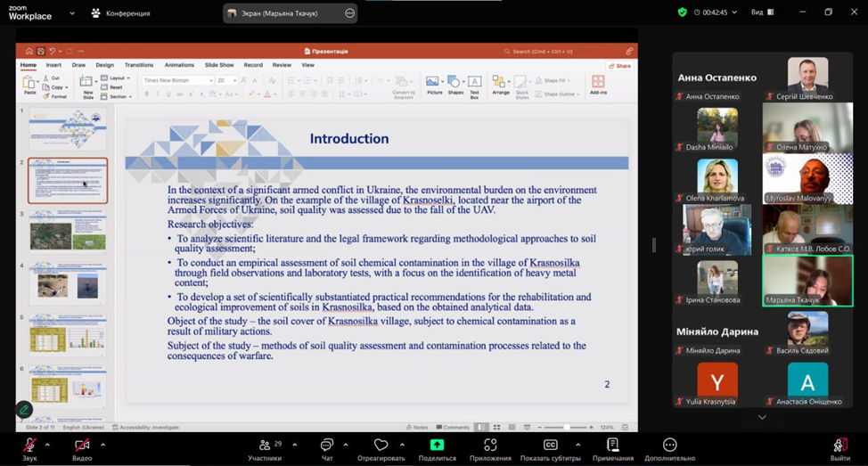Open the Transitions ribbon tab
Viewport: 868px width, 466px height.
pos(139,65)
